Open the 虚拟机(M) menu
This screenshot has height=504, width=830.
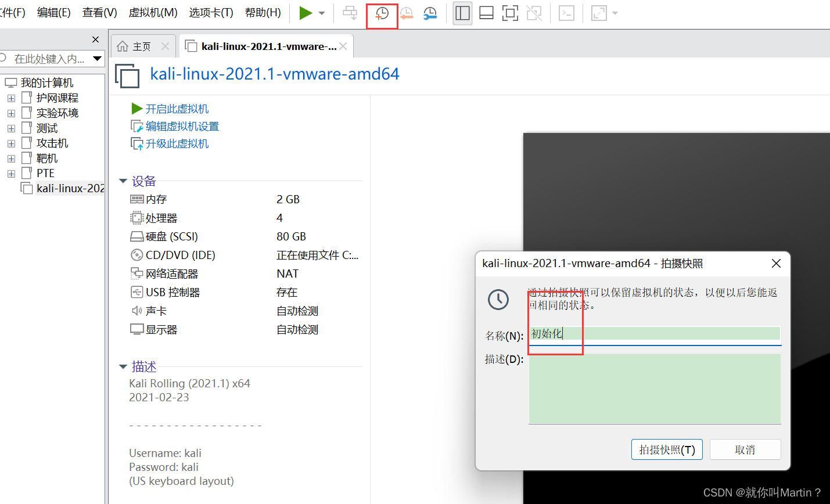(x=153, y=13)
